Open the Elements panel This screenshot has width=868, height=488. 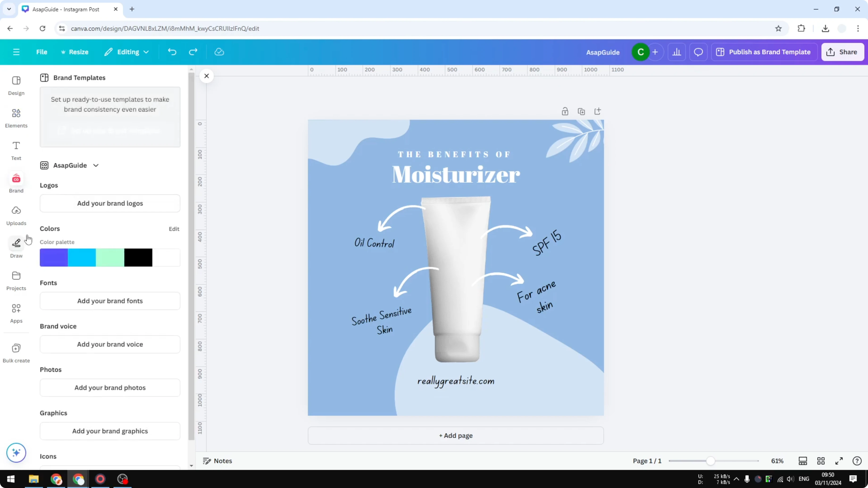coord(16,118)
